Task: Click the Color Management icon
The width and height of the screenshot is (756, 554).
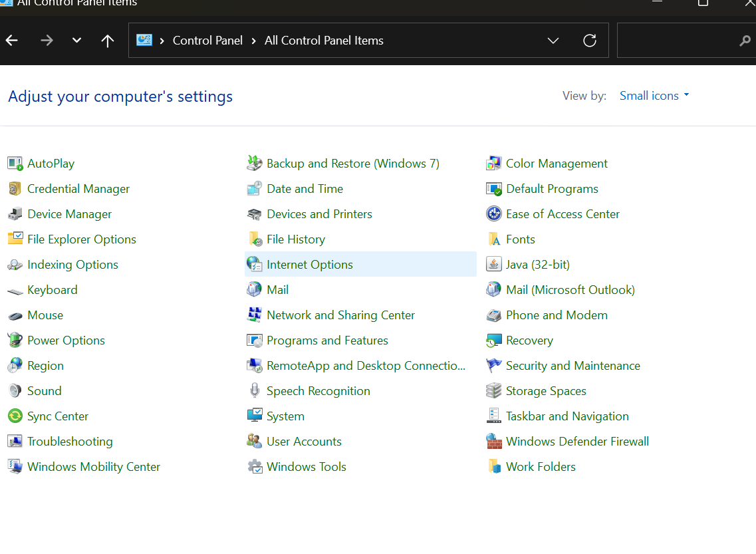Action: 494,164
